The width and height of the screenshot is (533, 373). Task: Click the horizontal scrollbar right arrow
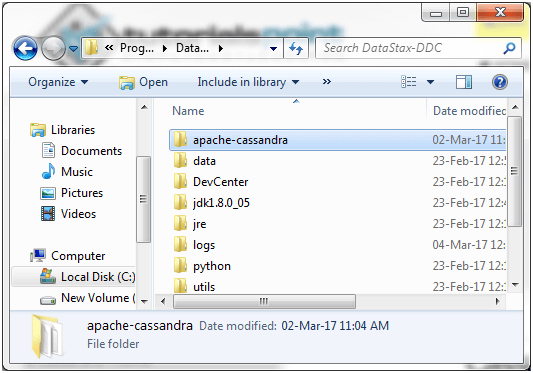click(498, 301)
